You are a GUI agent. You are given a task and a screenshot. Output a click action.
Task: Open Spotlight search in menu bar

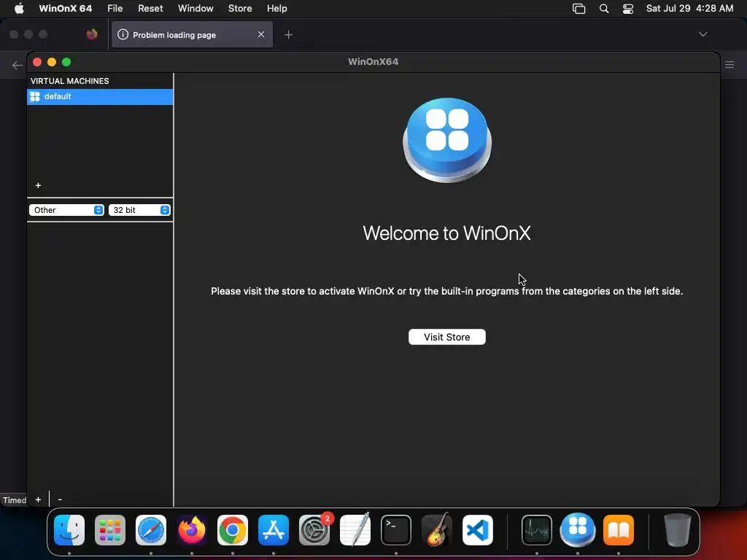603,9
